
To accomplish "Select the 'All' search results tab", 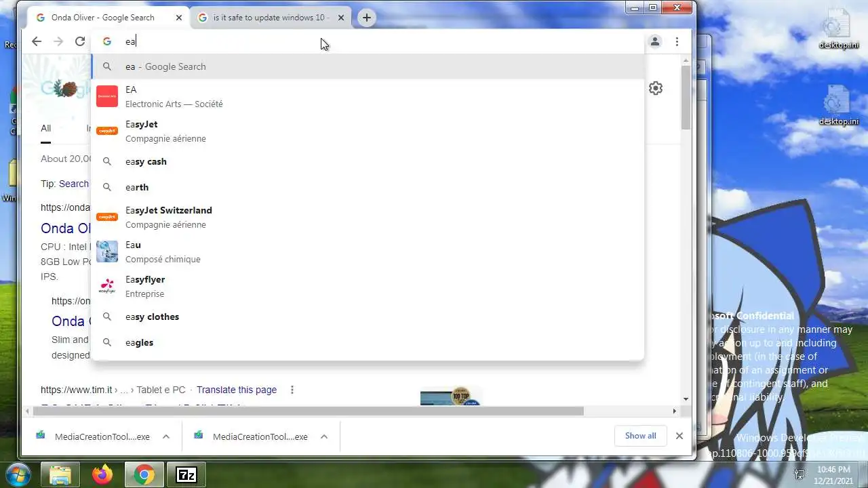I will 45,128.
